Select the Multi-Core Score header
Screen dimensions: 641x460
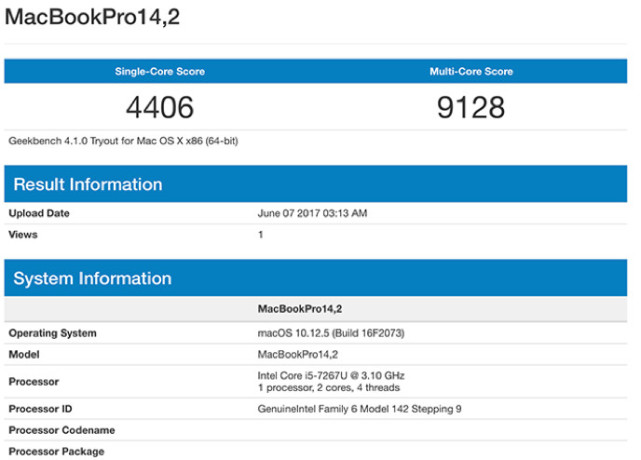pos(471,71)
